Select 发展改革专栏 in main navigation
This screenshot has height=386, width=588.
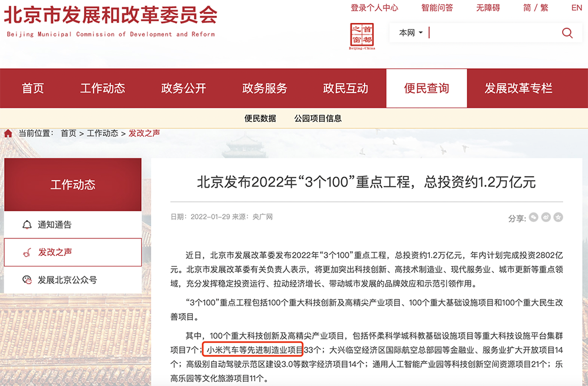518,88
